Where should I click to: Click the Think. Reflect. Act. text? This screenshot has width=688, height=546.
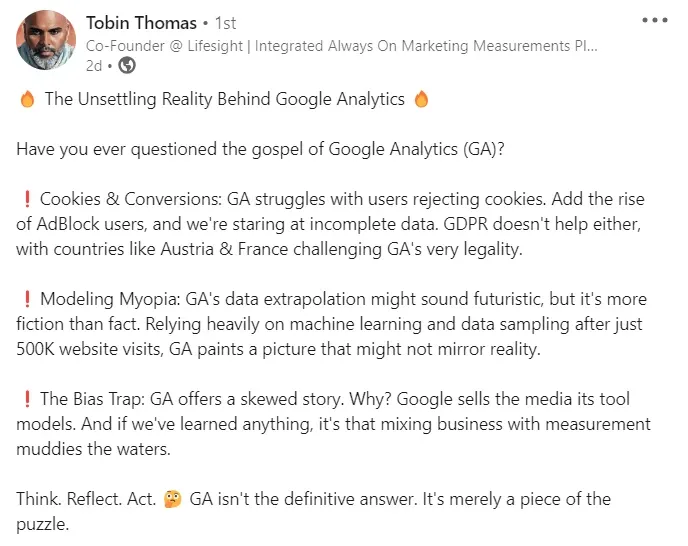86,499
